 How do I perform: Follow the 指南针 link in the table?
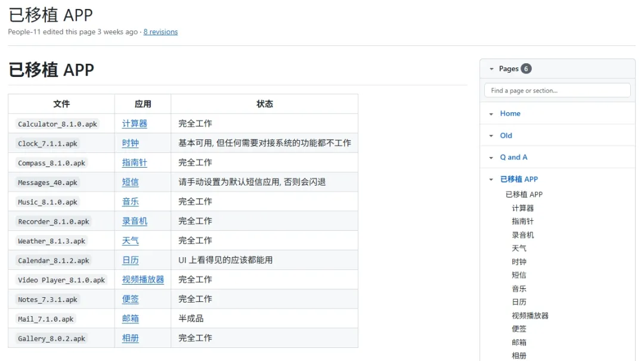click(134, 162)
